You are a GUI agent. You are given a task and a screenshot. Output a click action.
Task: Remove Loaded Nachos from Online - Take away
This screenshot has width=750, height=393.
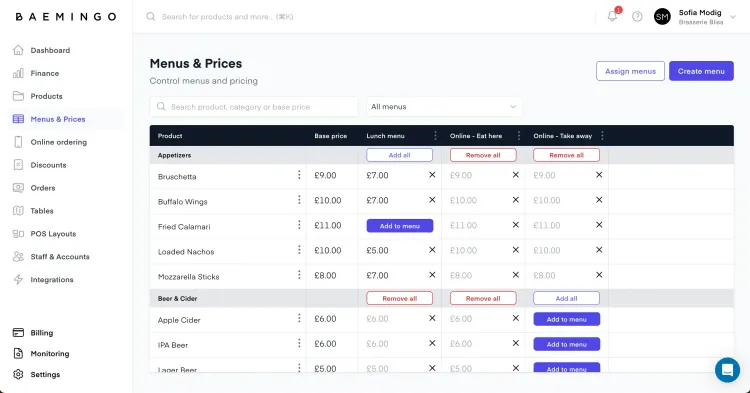pos(599,250)
